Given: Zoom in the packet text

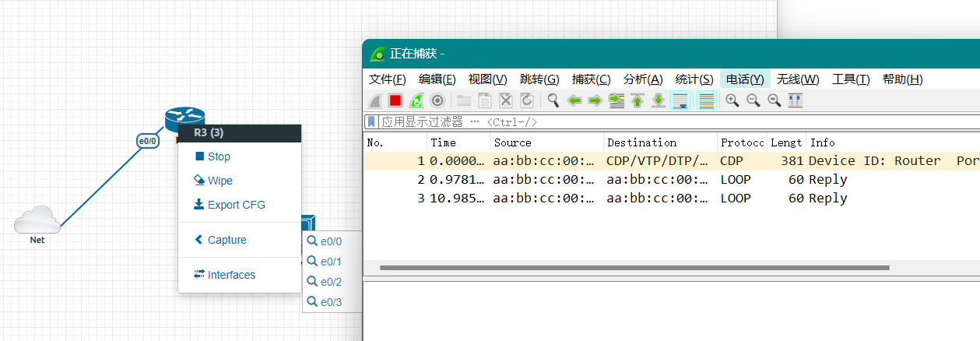Looking at the screenshot, I should (x=732, y=100).
